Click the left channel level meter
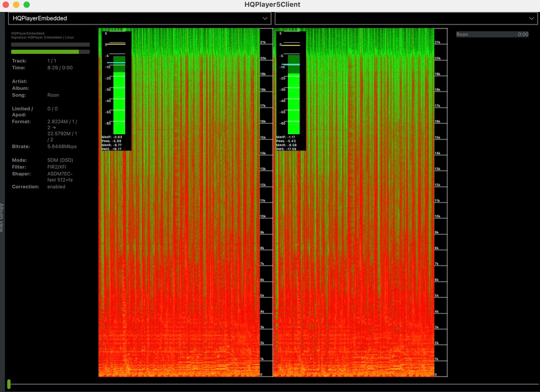The width and height of the screenshot is (540, 392). tap(119, 96)
